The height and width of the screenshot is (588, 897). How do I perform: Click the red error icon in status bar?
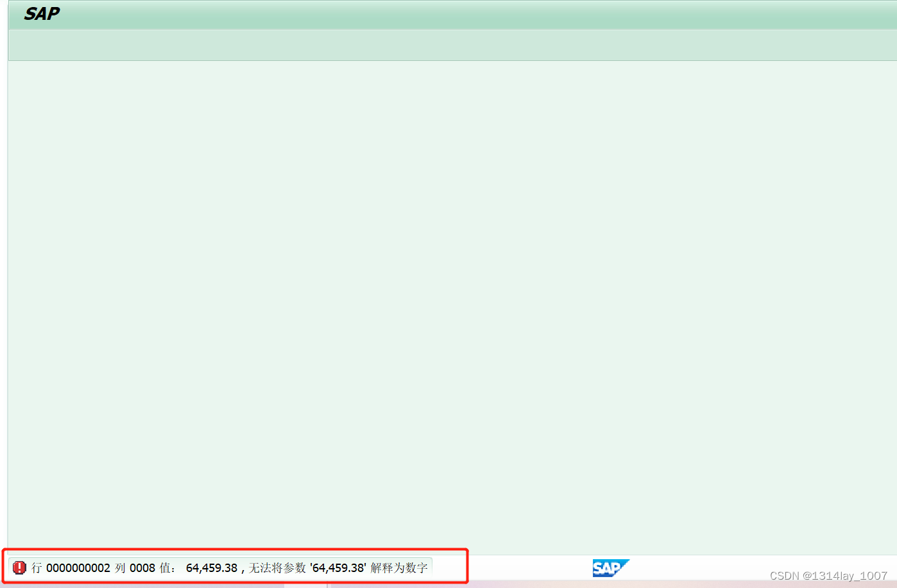19,567
